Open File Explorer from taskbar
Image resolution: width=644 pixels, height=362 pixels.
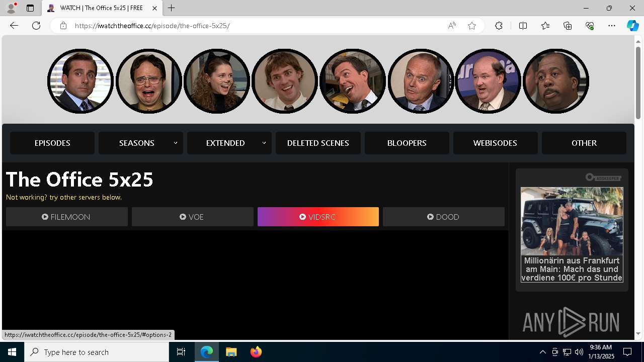click(x=231, y=352)
